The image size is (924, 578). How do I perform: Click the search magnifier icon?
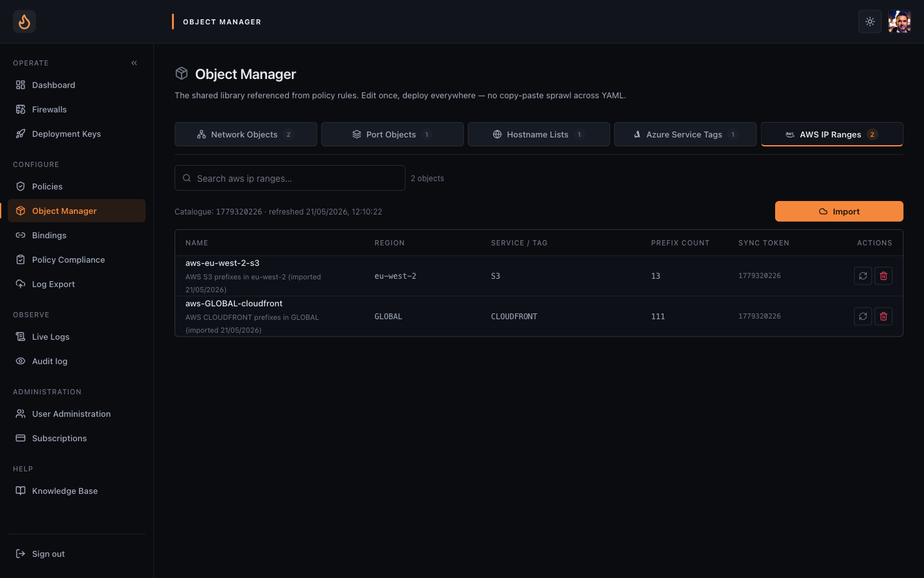click(x=187, y=178)
